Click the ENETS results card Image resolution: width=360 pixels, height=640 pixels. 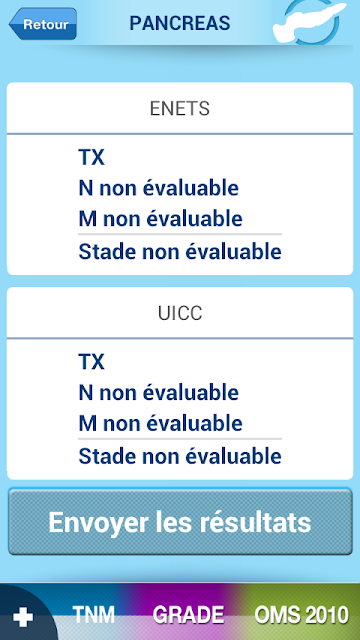(x=180, y=179)
